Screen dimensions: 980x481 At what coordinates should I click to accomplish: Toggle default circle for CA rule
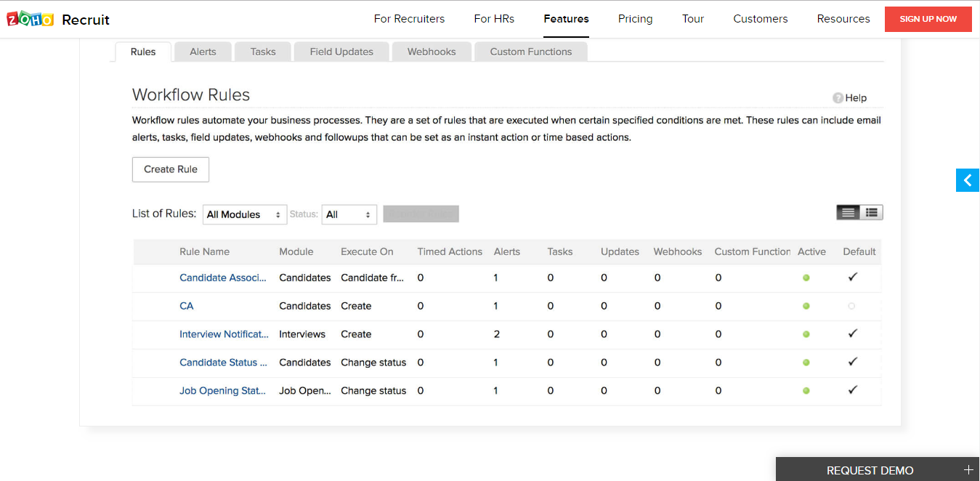tap(851, 306)
